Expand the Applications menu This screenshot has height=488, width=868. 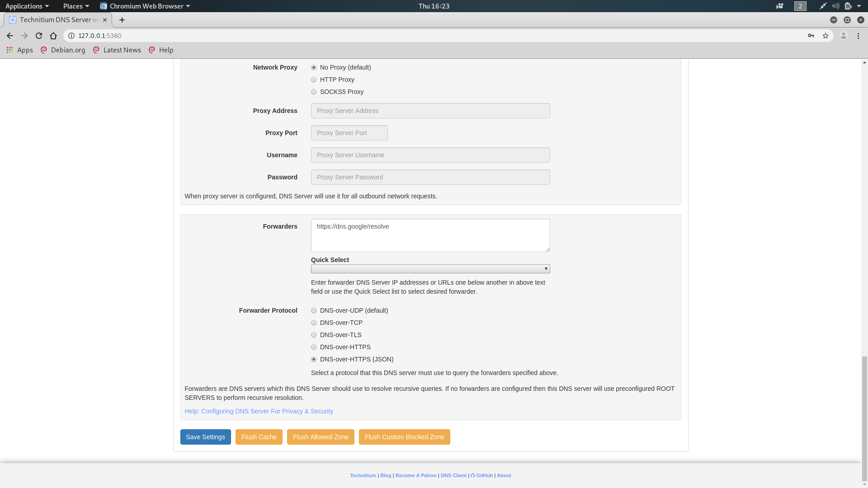pos(24,6)
